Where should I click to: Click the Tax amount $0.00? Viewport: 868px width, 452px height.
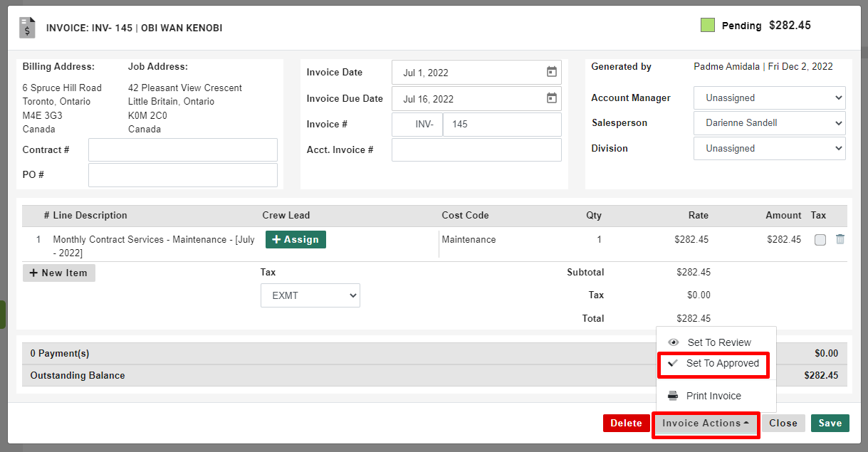[x=699, y=295]
